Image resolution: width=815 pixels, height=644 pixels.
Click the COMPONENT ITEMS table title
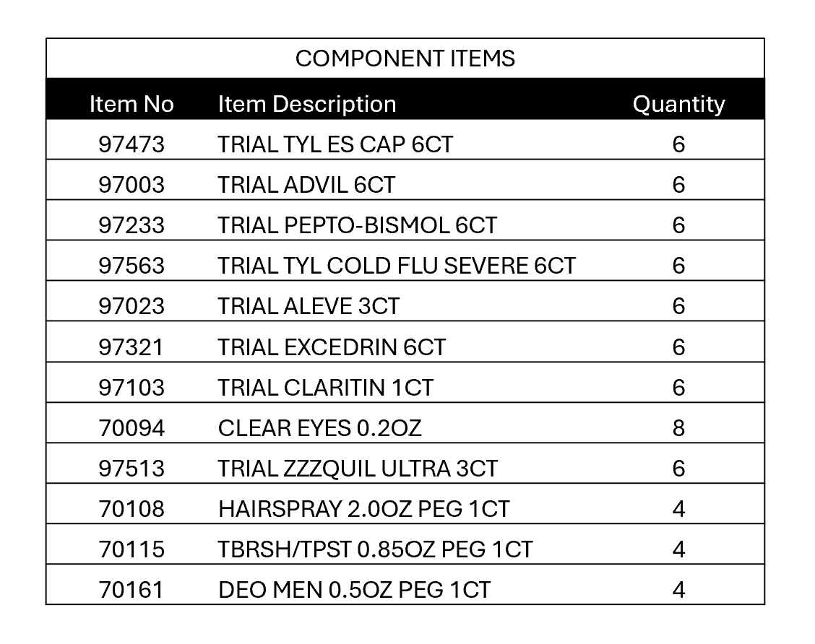[x=405, y=58]
